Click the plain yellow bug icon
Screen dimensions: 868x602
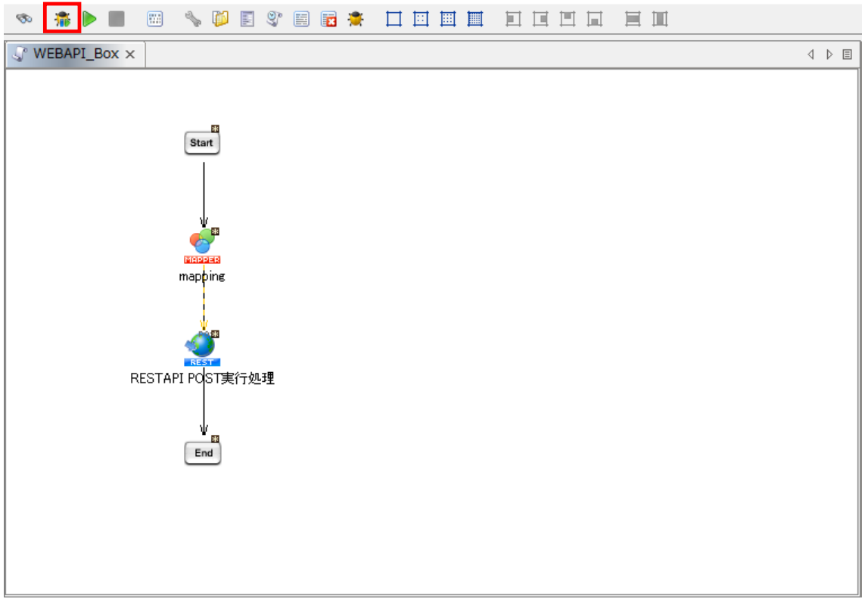(x=355, y=20)
